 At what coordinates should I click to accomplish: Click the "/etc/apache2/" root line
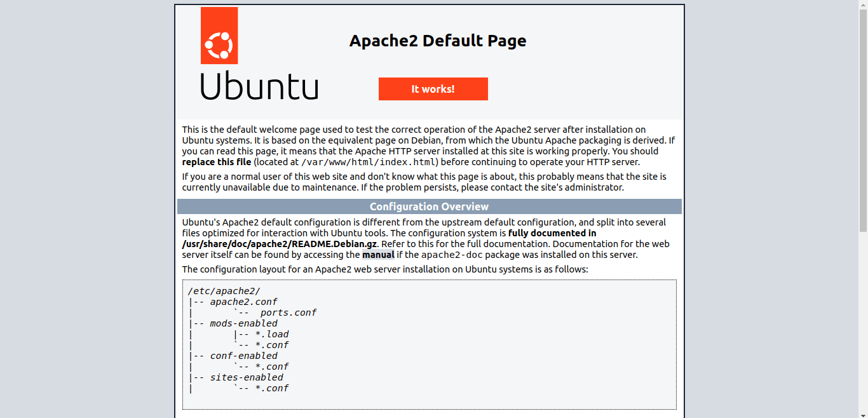(x=224, y=291)
